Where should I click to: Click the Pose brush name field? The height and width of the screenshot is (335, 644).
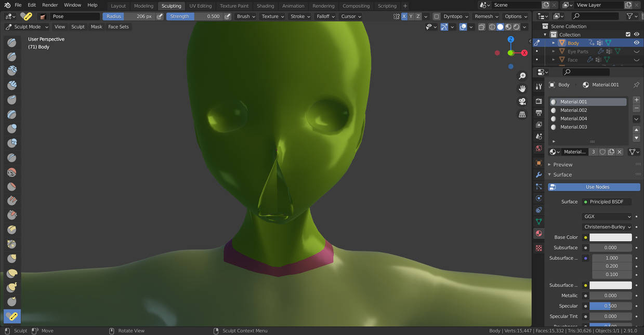pyautogui.click(x=74, y=17)
